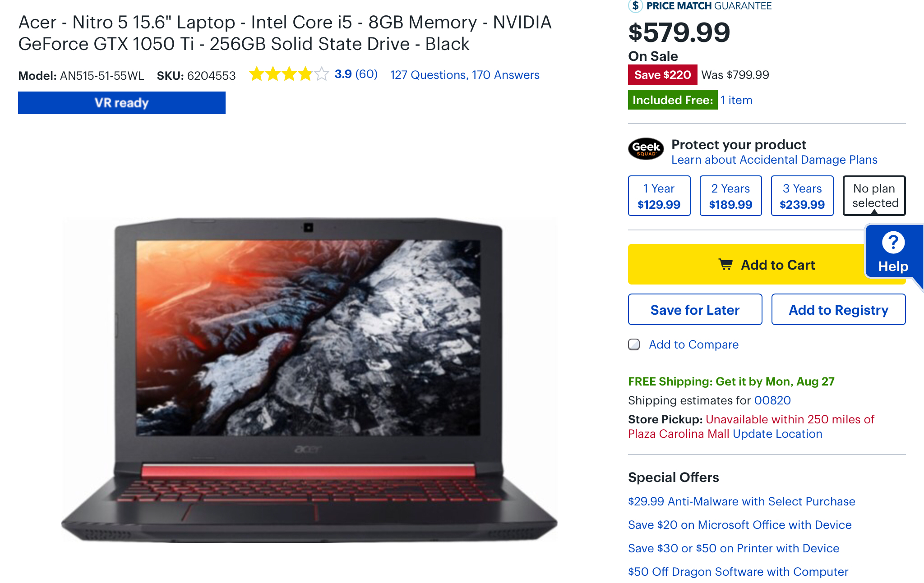Pick the 3 Years $239.99 plan

(802, 196)
